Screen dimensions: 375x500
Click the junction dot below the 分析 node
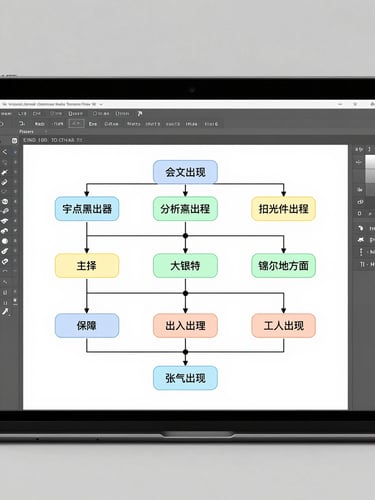[x=185, y=236]
